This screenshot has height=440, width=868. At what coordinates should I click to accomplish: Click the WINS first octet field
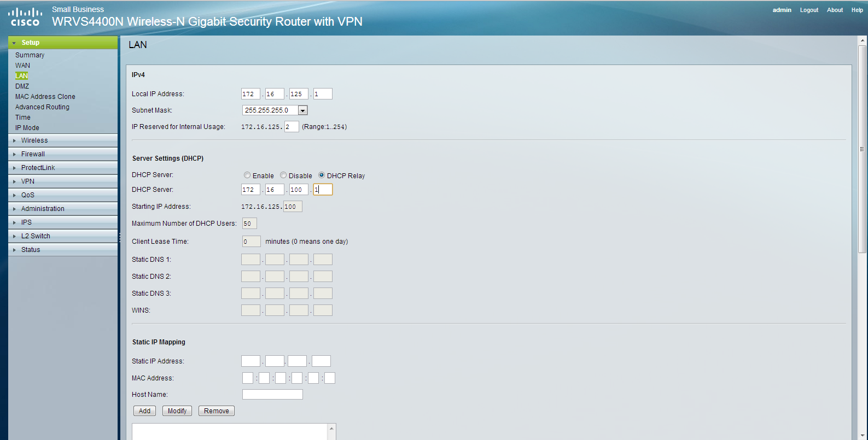(x=251, y=310)
